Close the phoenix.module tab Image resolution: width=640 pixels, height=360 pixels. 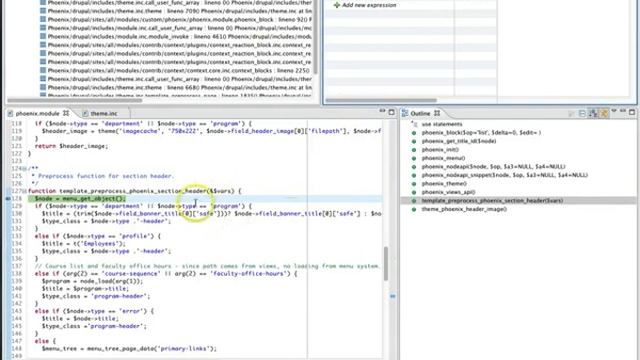tap(66, 113)
